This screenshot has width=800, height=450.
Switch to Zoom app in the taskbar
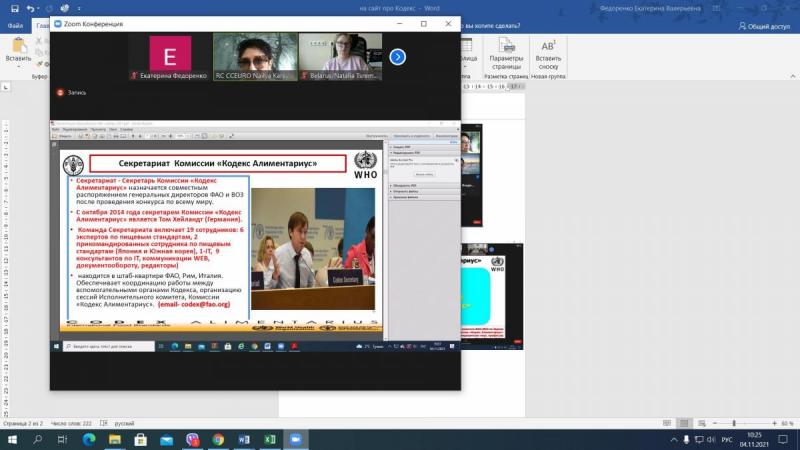tap(295, 439)
